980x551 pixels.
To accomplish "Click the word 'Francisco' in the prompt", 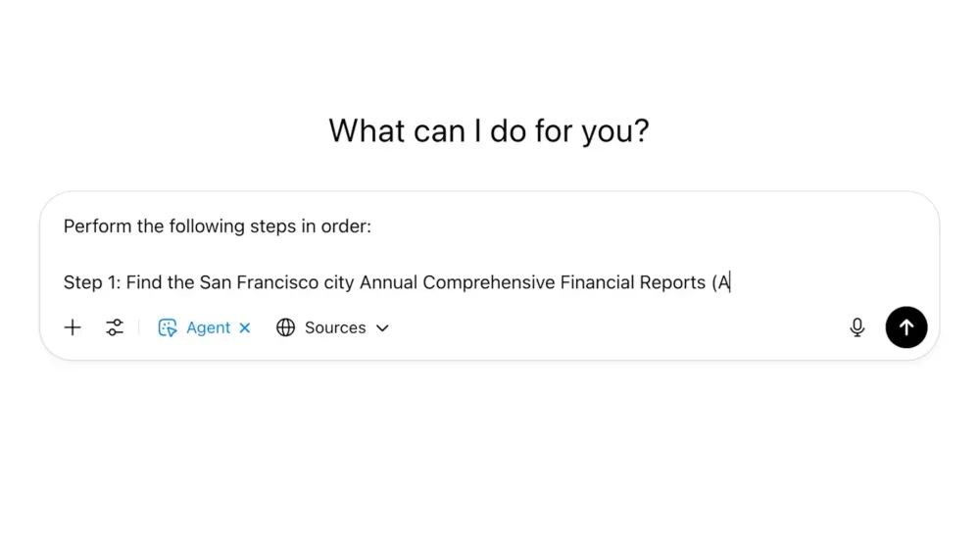I will tap(277, 282).
